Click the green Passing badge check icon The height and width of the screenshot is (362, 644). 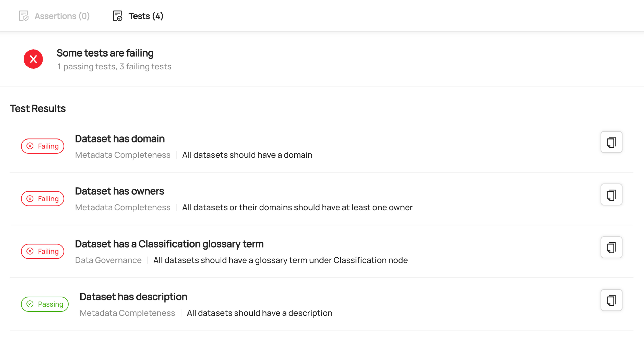click(x=30, y=304)
